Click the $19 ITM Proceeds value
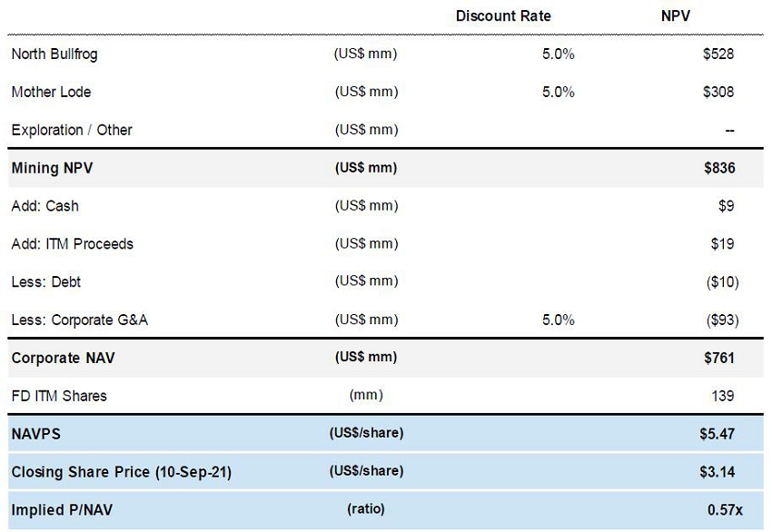The image size is (772, 532). coord(725,243)
